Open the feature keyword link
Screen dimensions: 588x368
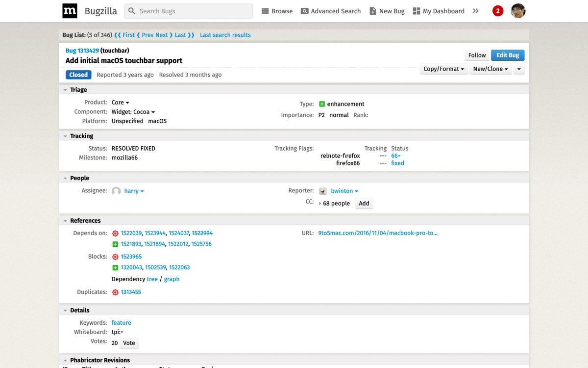coord(121,323)
